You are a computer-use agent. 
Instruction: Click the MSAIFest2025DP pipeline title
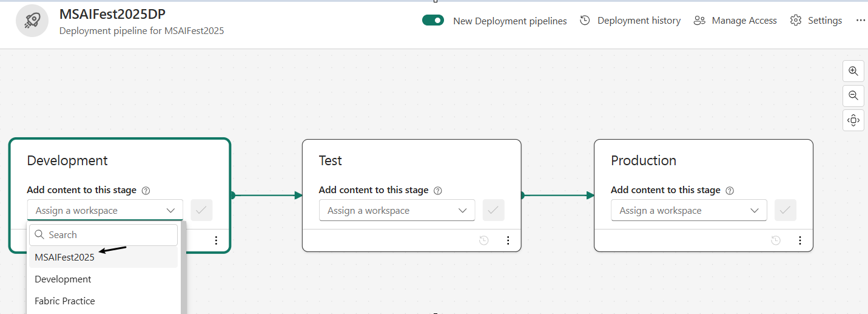coord(112,13)
